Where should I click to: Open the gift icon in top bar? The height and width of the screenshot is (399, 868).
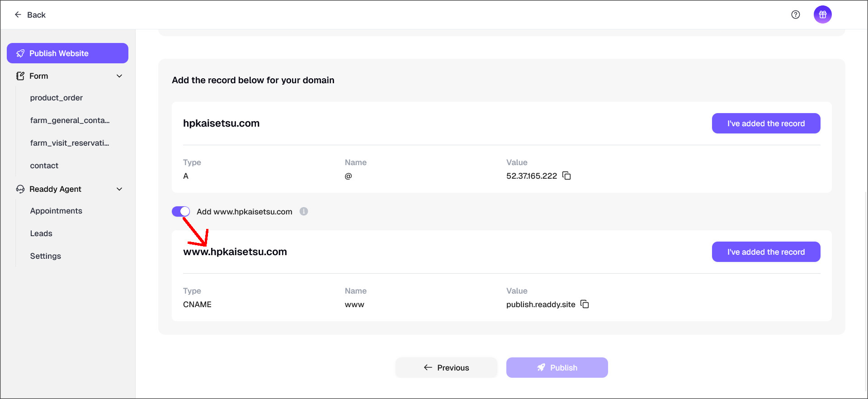pyautogui.click(x=822, y=14)
